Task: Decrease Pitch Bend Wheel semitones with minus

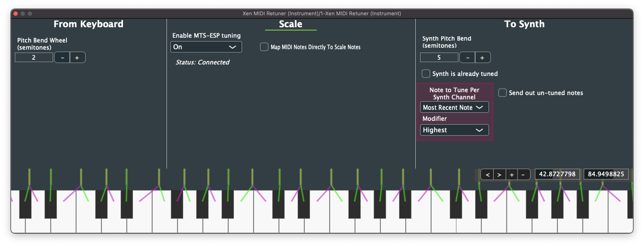Action: click(62, 58)
